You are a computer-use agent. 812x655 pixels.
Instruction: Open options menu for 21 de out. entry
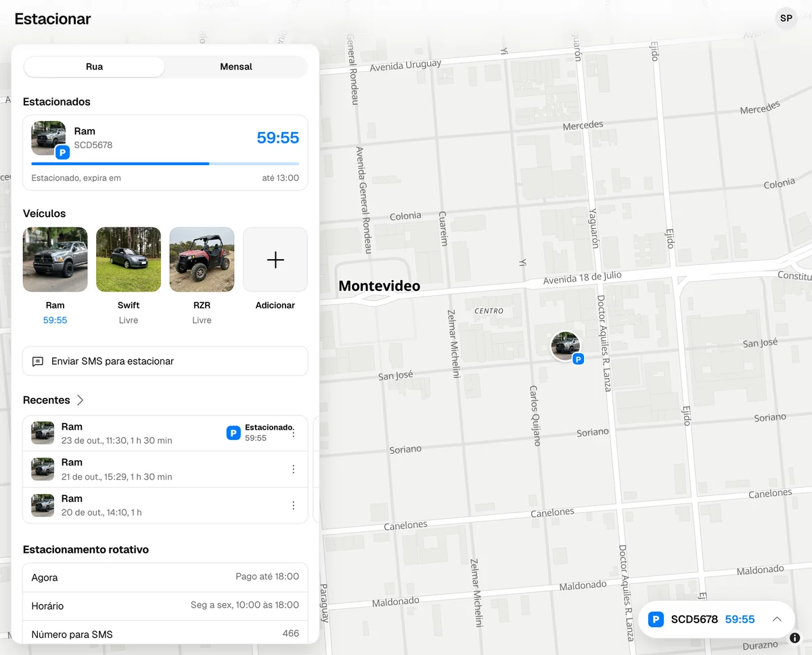pos(293,469)
